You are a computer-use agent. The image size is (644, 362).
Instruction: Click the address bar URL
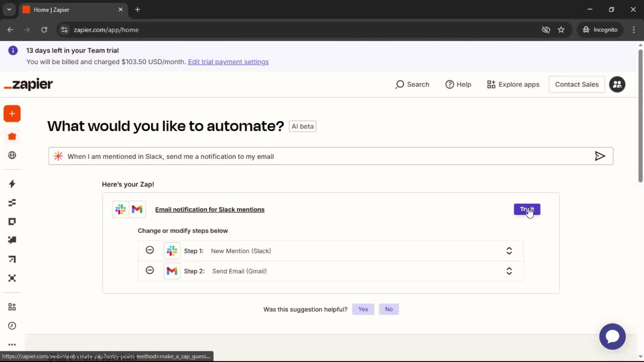(x=106, y=30)
